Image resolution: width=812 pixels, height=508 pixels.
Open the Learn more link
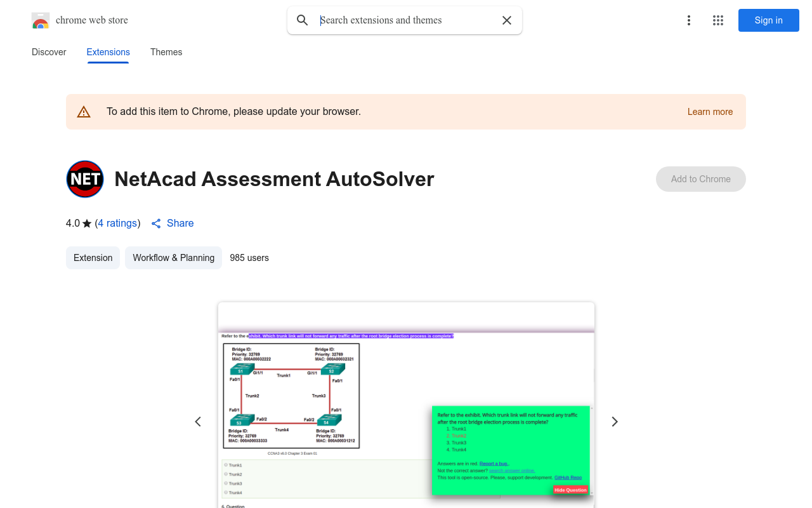click(x=710, y=112)
